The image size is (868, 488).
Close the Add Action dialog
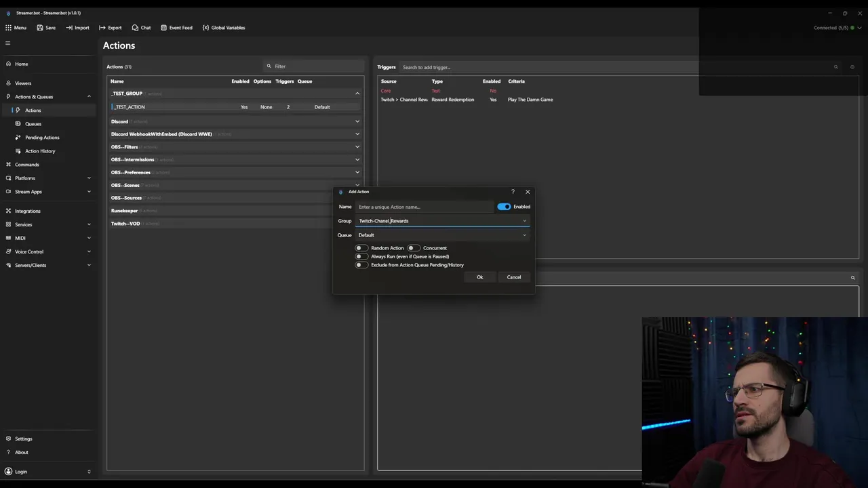[528, 192]
